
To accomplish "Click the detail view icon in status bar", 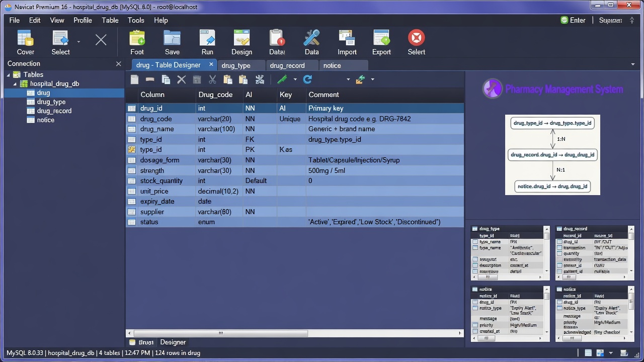I will click(600, 353).
